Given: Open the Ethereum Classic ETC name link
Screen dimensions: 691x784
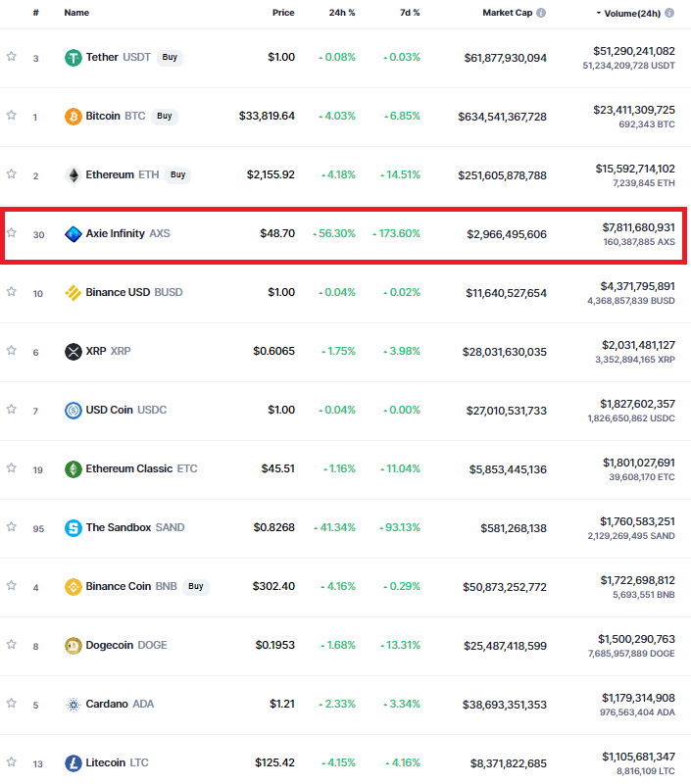Looking at the screenshot, I should (141, 469).
